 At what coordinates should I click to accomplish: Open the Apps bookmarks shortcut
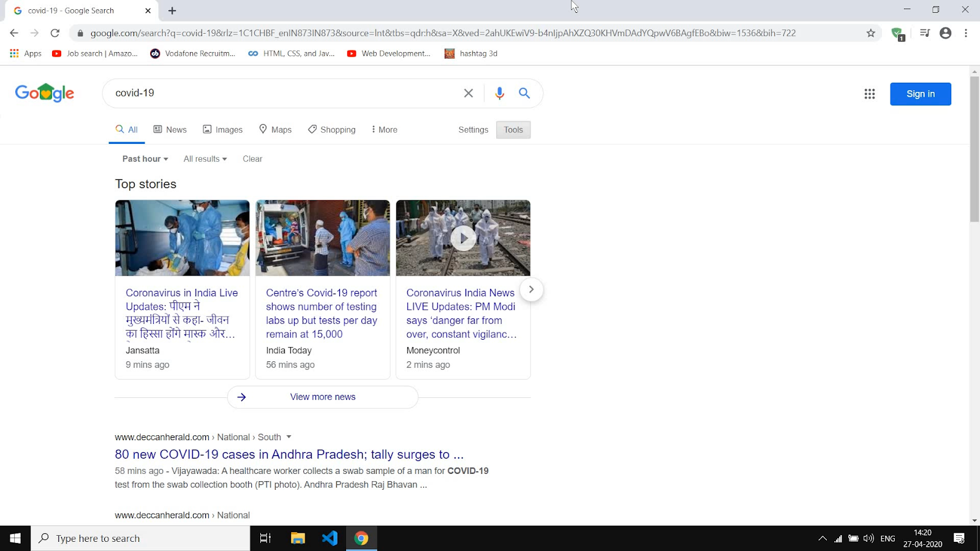click(x=26, y=53)
